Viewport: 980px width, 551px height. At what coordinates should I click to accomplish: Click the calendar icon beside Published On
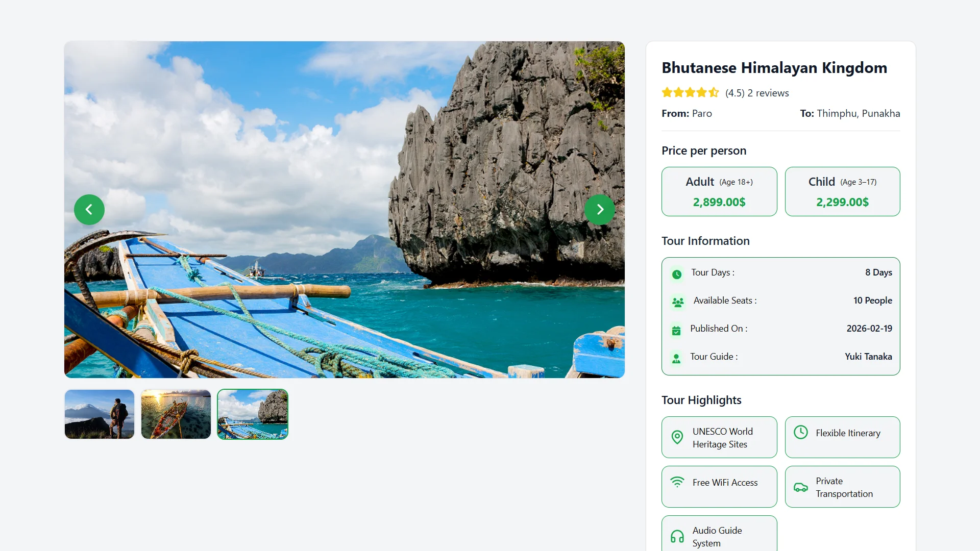click(x=676, y=331)
